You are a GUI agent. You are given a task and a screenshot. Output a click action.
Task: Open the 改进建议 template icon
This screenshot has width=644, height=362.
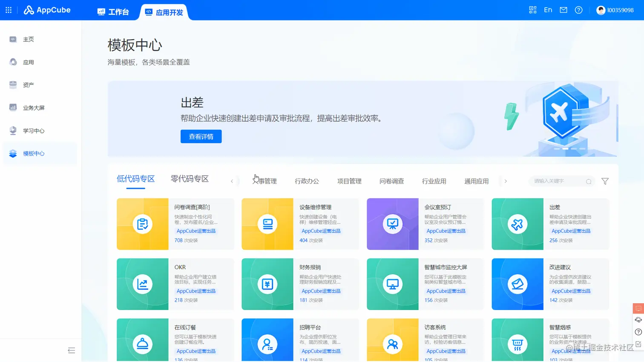[x=517, y=284]
